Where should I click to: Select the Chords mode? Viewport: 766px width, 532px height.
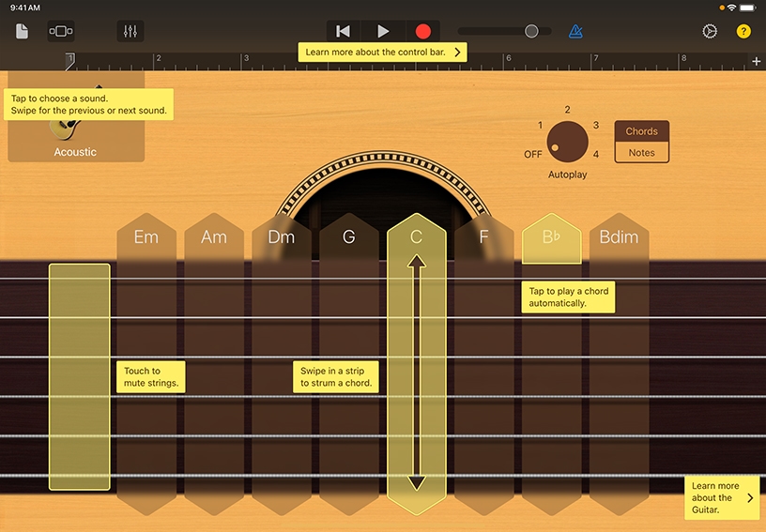(642, 131)
